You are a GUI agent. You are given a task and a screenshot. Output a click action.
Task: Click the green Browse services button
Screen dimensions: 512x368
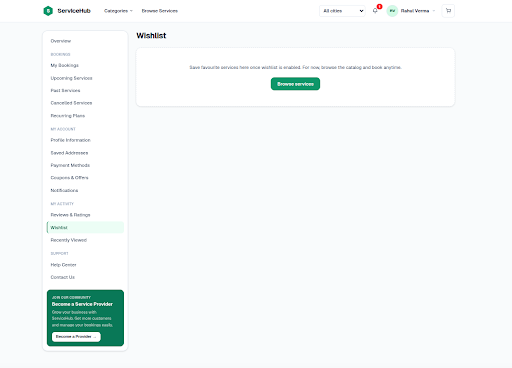point(295,84)
